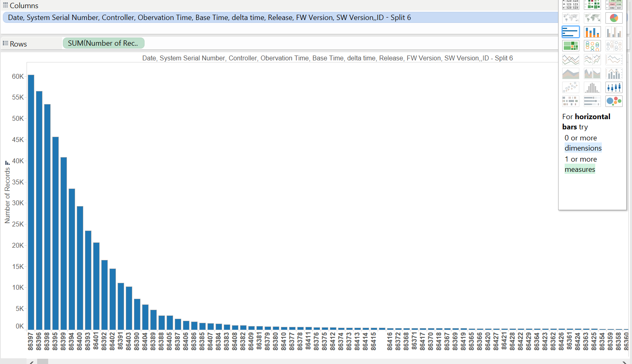Select the filled map chart type
This screenshot has width=632, height=364.
[x=592, y=18]
